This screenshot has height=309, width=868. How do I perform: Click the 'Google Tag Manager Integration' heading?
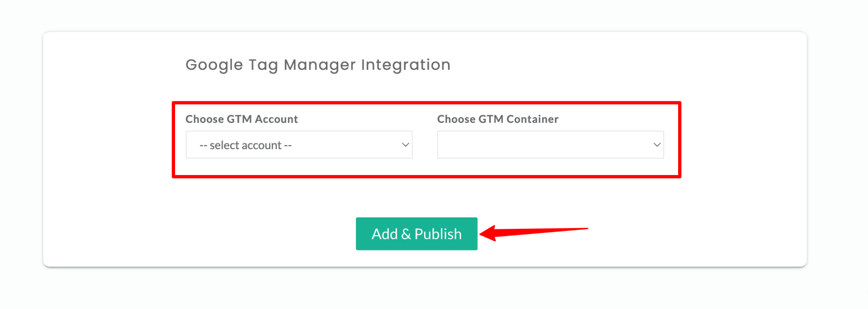point(317,64)
